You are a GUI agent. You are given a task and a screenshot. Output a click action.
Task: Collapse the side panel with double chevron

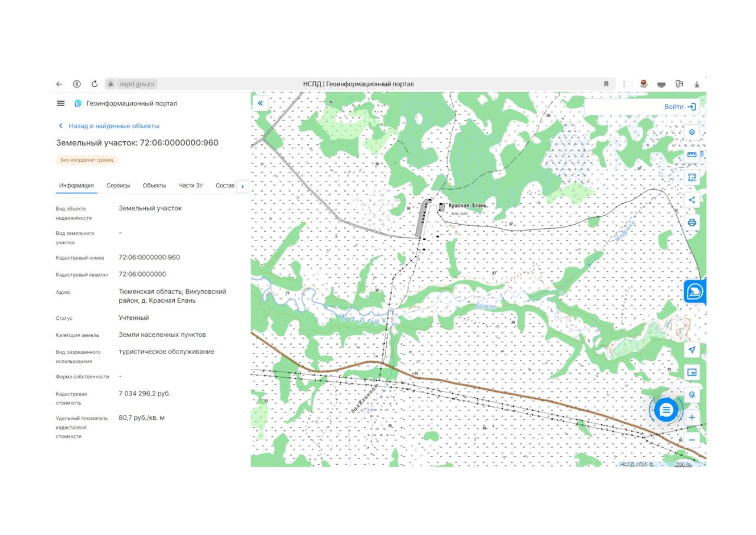point(260,103)
